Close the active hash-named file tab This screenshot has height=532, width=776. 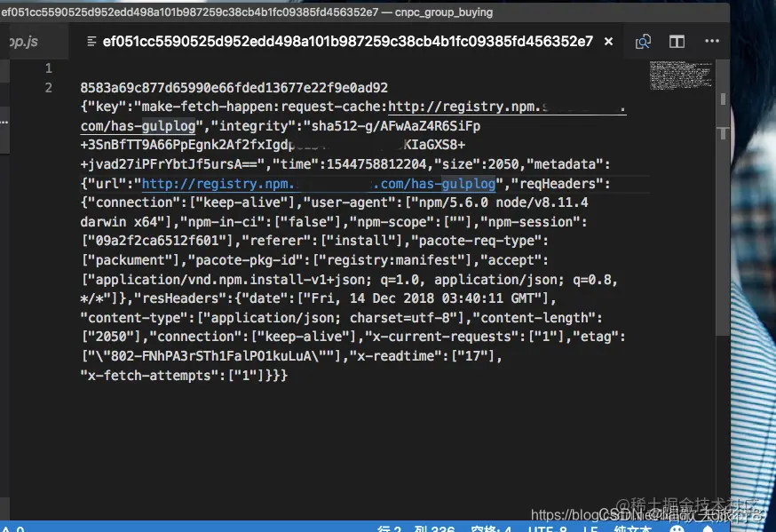tap(607, 41)
